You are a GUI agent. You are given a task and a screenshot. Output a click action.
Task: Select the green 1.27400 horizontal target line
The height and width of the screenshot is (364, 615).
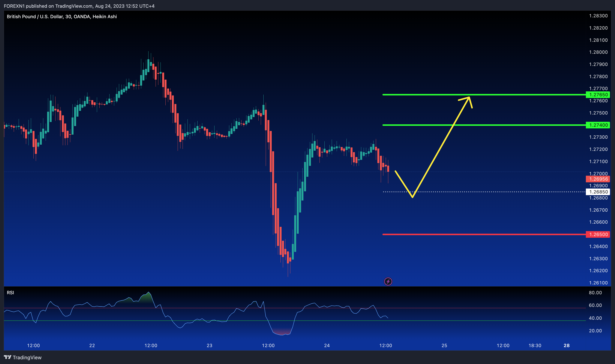[x=484, y=125]
